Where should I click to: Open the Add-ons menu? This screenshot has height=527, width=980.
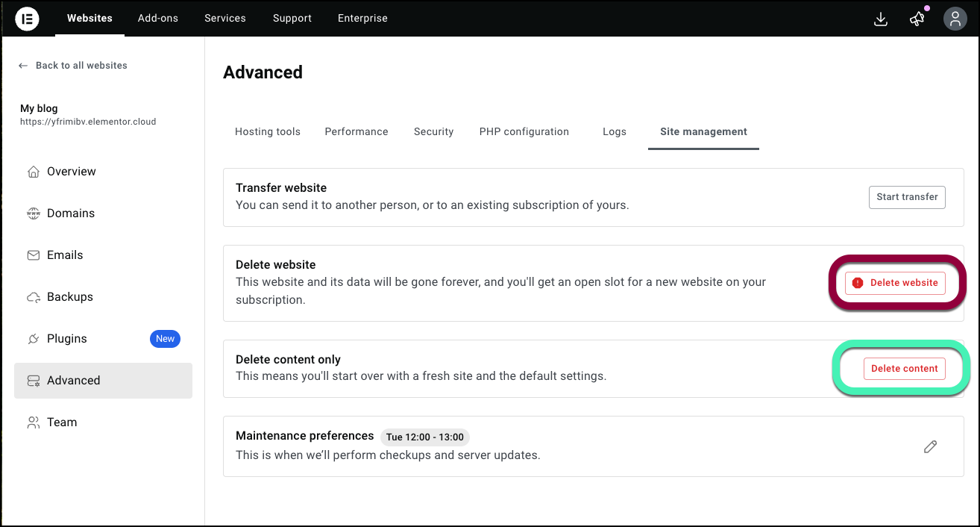(158, 19)
